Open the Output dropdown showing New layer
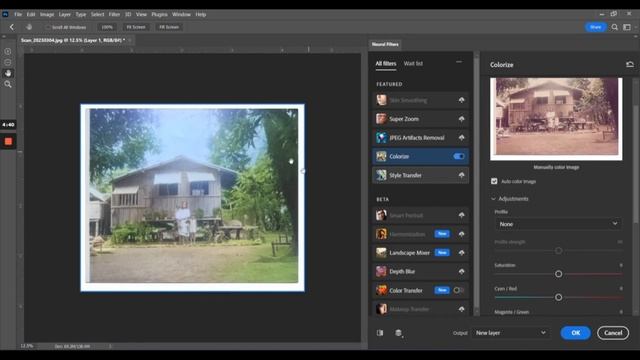Image resolution: width=640 pixels, height=360 pixels. [x=510, y=333]
